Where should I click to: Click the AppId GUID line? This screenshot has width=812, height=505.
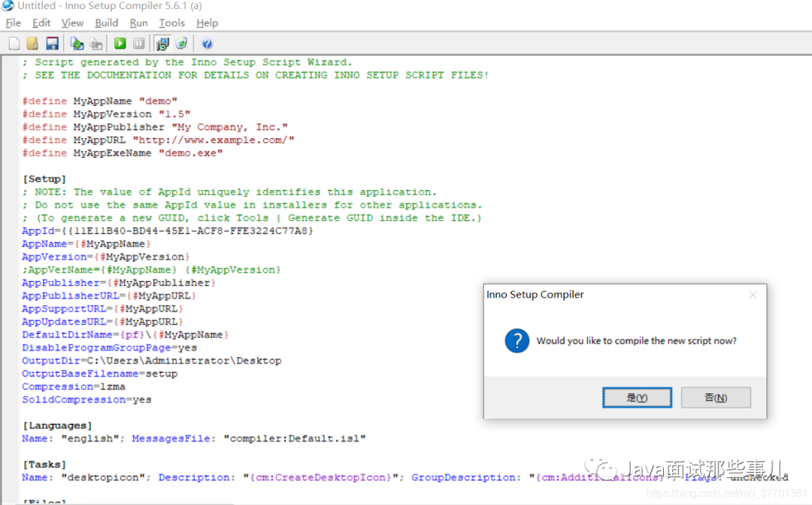(x=167, y=231)
